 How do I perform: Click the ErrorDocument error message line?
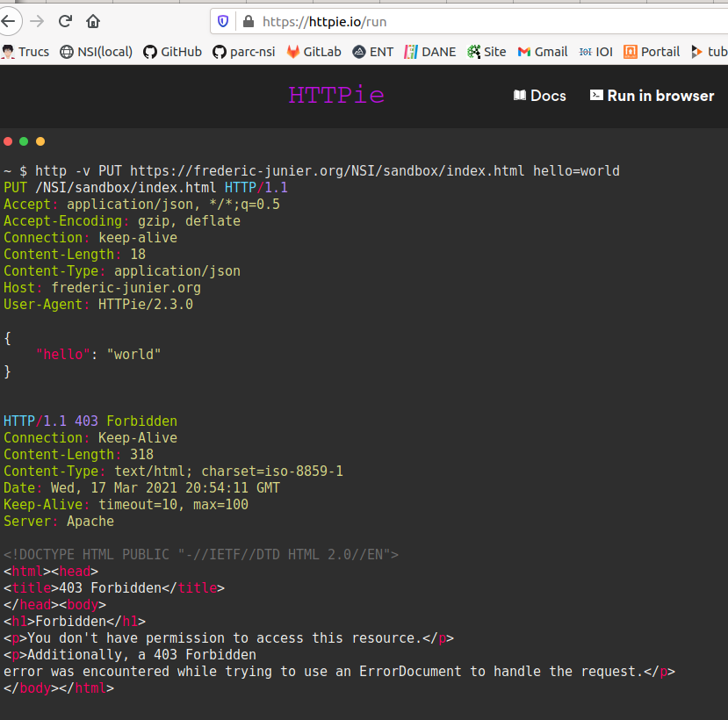(x=339, y=672)
